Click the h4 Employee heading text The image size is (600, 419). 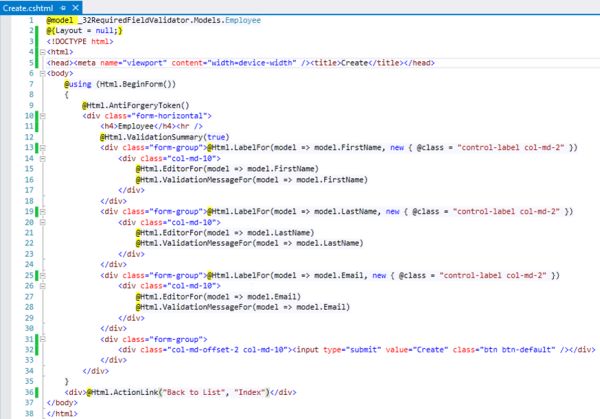tap(135, 126)
